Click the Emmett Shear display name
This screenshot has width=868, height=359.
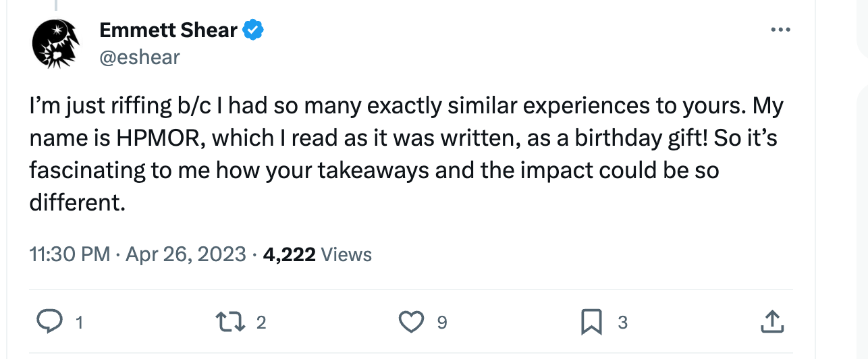[168, 30]
